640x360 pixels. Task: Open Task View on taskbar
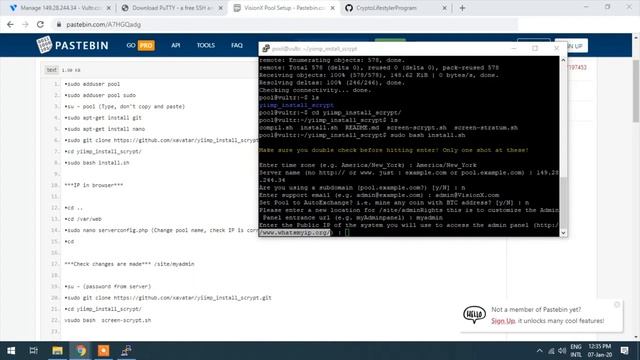33,351
